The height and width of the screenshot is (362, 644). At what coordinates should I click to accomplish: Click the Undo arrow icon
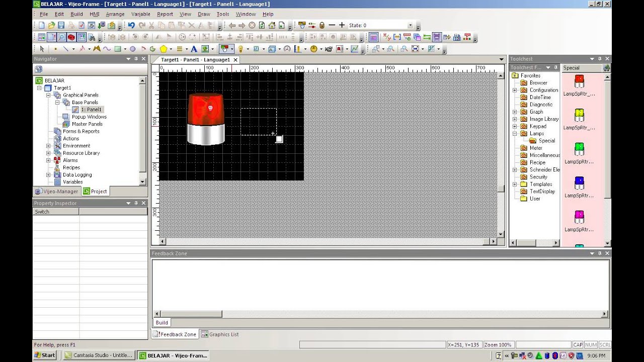click(131, 25)
